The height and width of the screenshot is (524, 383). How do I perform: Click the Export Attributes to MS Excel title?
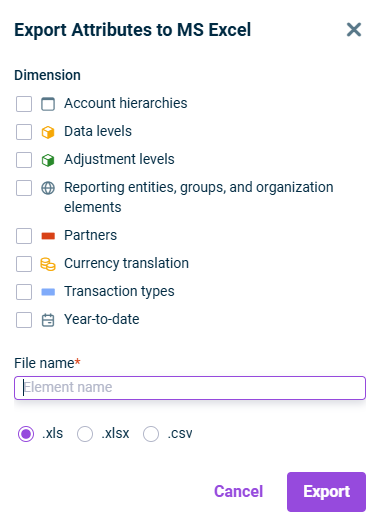point(132,30)
